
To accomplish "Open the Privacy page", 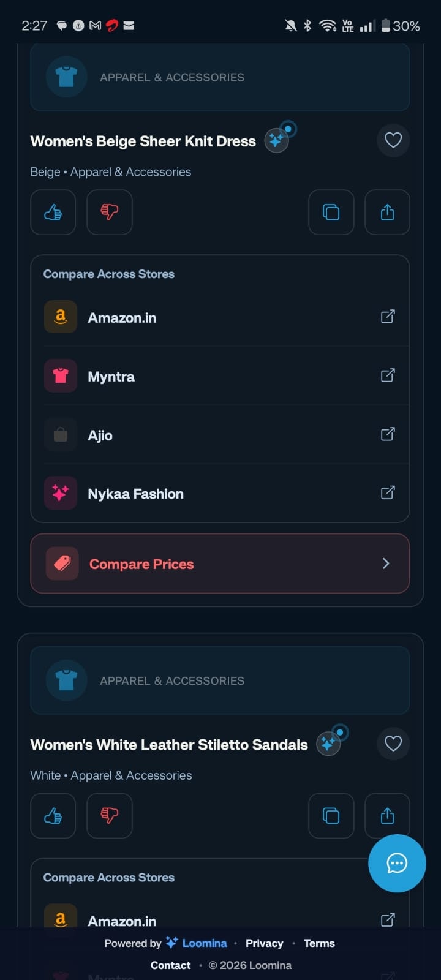I will tap(264, 943).
